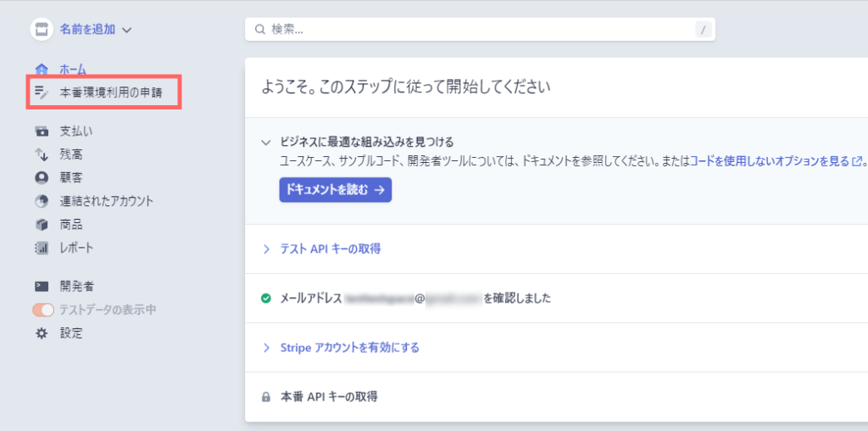Click the pencil-list icon beside 本番環境利用の申請
This screenshot has width=868, height=431.
[42, 92]
